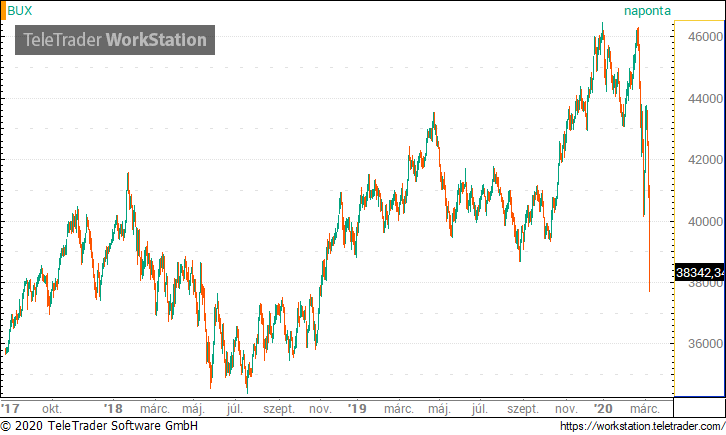The height and width of the screenshot is (435, 726).
Task: Click the szept. label after '18
Action: click(279, 410)
